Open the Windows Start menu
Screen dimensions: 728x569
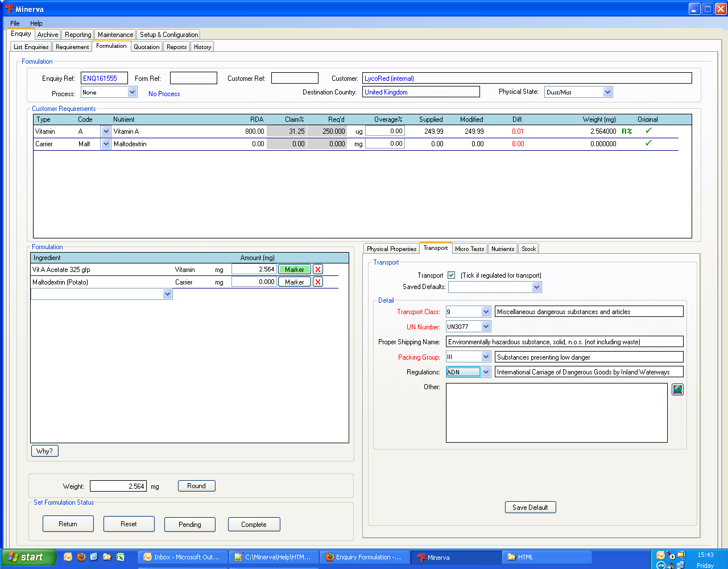[x=28, y=557]
